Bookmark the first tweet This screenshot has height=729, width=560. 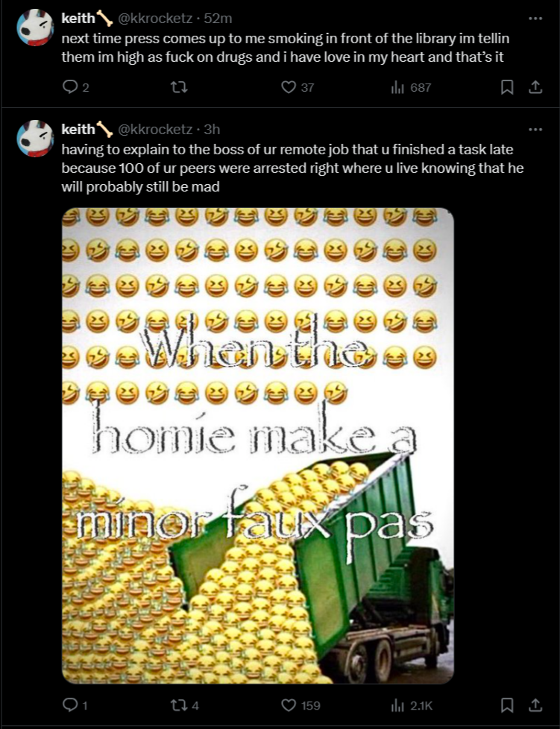pos(506,87)
